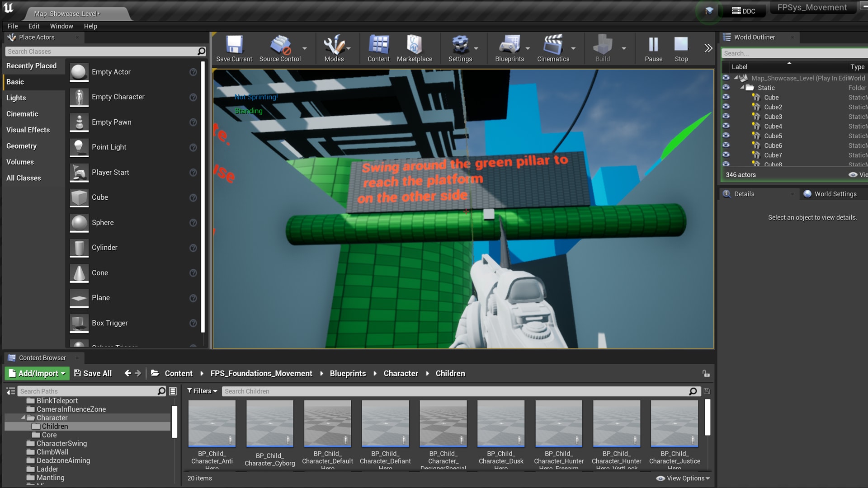Toggle visibility of Cube4 in outliner
The image size is (868, 488).
point(726,126)
